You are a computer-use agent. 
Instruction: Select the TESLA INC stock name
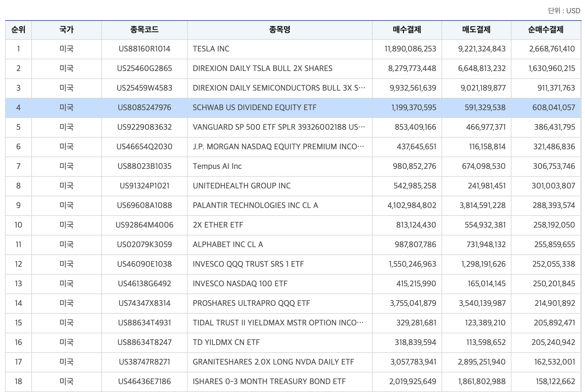click(x=211, y=49)
